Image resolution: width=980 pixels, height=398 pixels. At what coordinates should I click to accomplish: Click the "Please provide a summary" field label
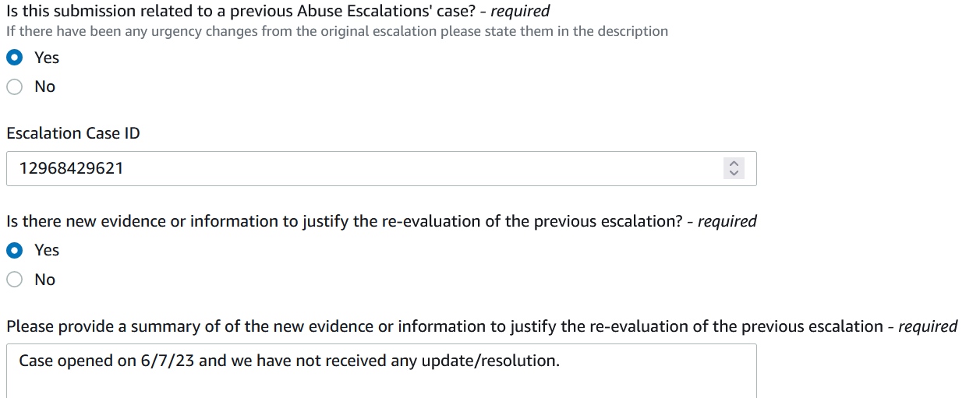(x=482, y=326)
